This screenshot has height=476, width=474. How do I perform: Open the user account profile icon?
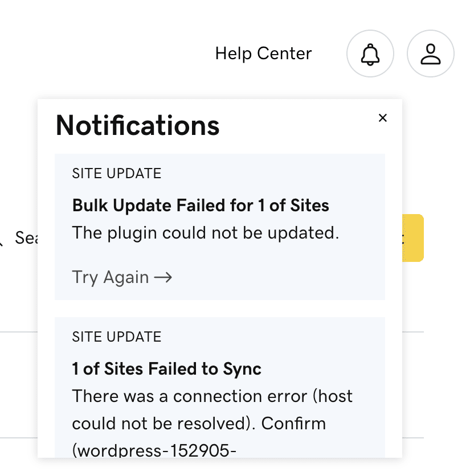[x=431, y=54]
